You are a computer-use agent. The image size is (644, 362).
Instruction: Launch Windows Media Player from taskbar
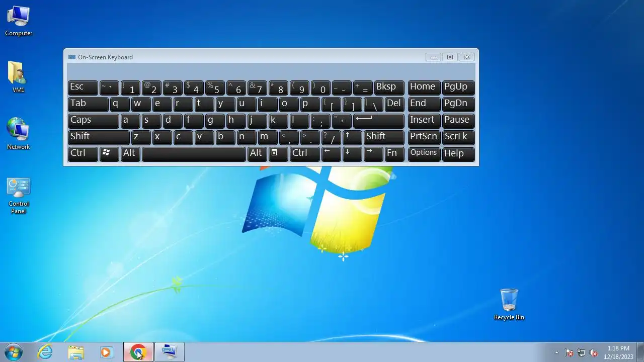click(106, 352)
